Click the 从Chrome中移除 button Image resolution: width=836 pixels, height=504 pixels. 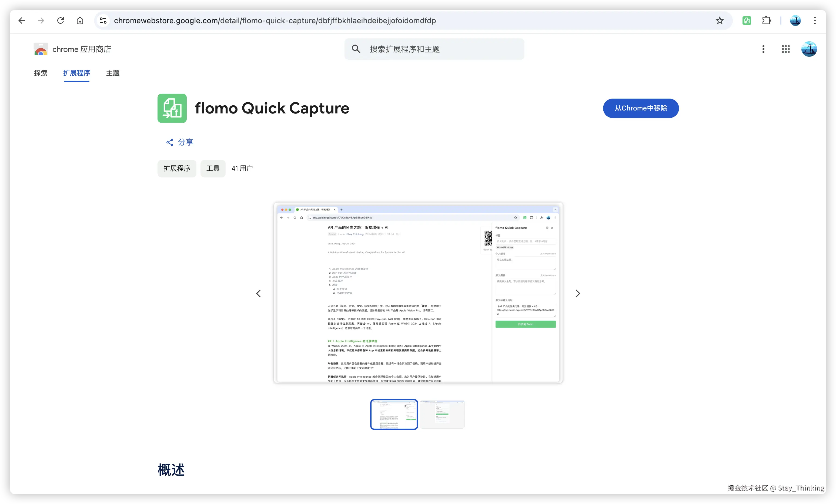tap(641, 108)
